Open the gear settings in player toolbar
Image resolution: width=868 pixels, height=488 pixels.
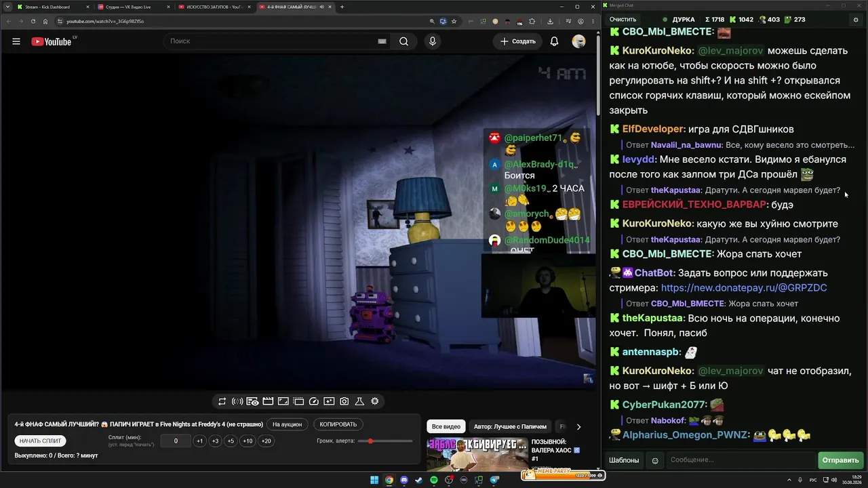375,401
